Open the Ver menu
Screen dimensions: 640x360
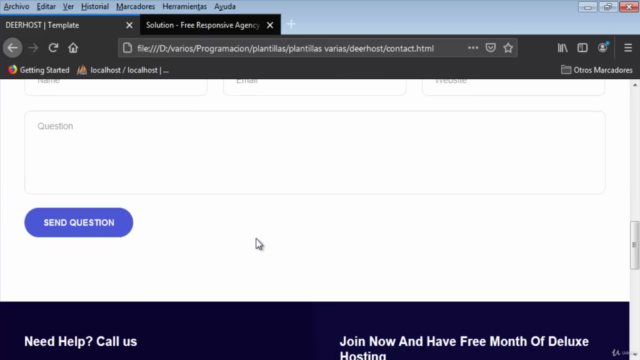coord(68,7)
